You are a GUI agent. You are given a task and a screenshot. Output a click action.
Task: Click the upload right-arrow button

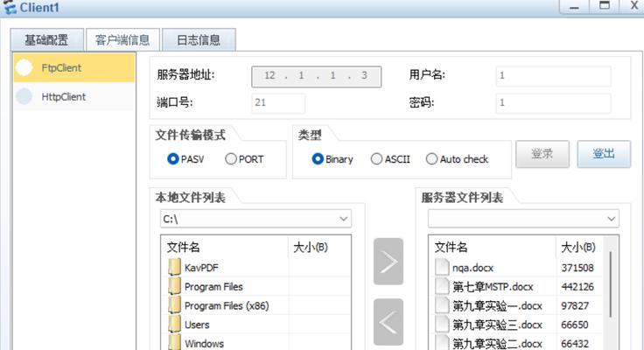(x=388, y=262)
